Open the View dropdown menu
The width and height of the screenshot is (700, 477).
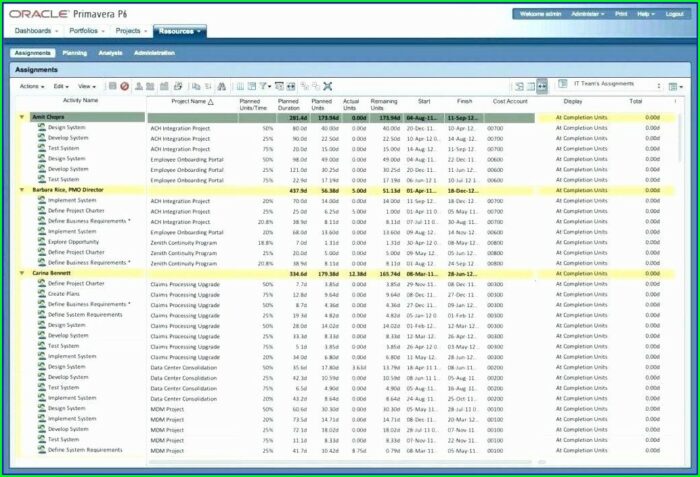tap(87, 86)
